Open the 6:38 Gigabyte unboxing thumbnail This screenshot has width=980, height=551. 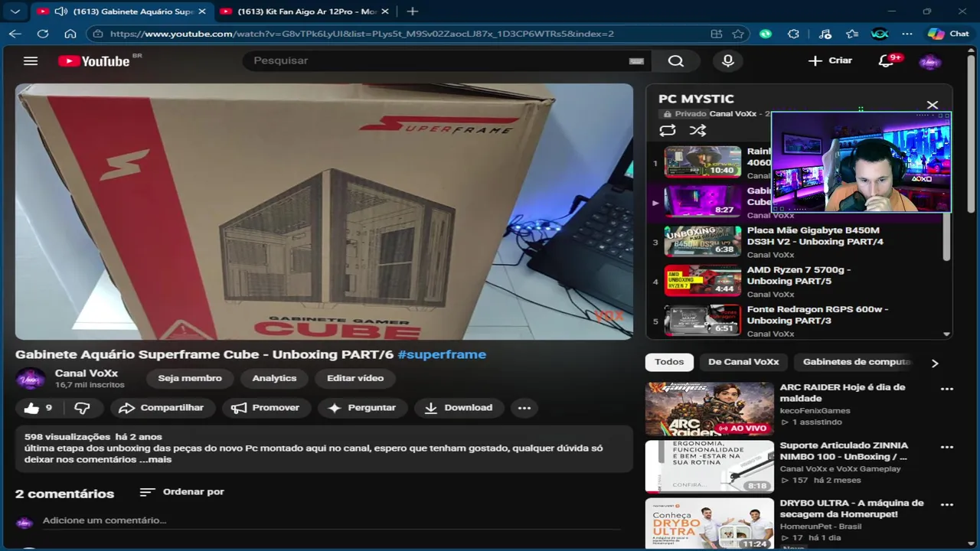[x=702, y=241]
